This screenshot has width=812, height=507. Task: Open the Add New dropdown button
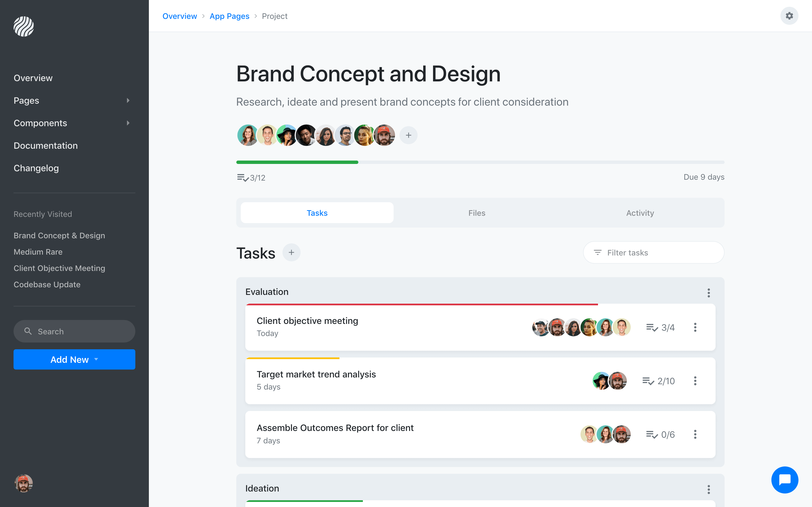pyautogui.click(x=74, y=359)
